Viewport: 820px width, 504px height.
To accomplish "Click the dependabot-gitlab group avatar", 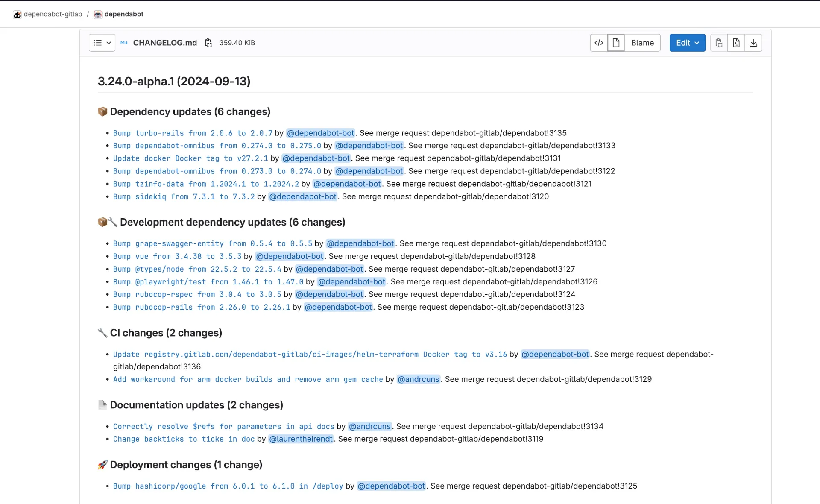I will (17, 15).
